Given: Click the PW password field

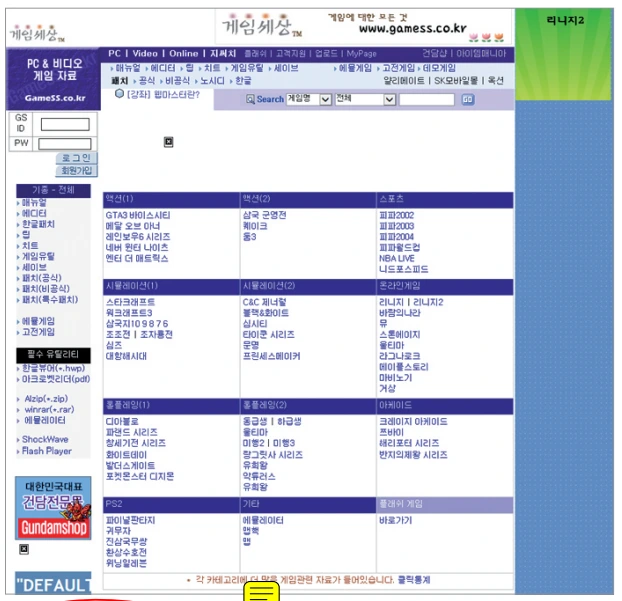Looking at the screenshot, I should click(x=65, y=144).
